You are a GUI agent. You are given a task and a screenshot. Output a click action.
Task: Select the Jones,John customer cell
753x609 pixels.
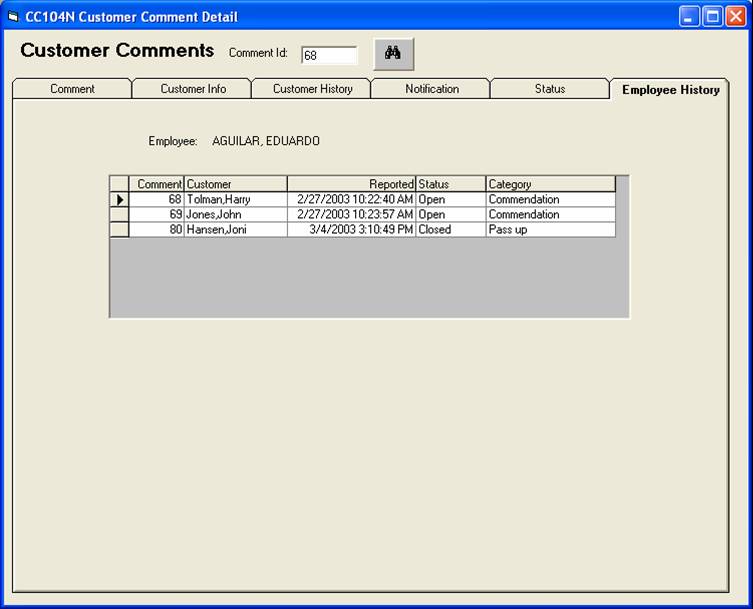click(x=236, y=215)
